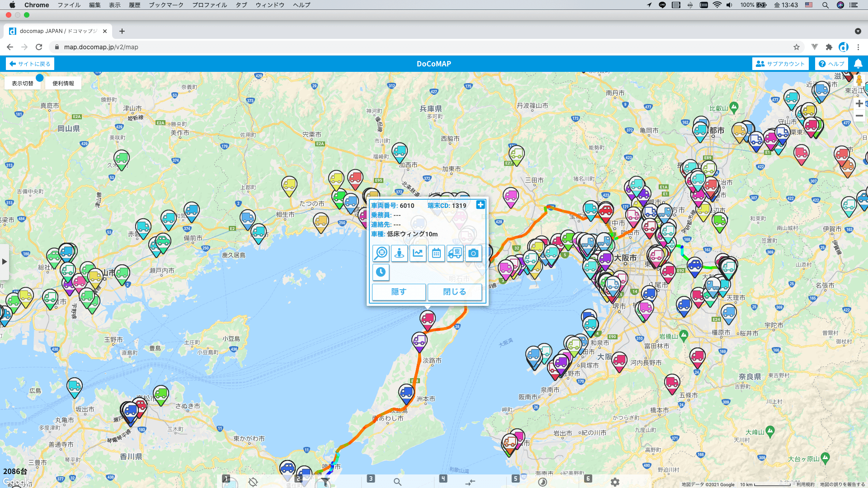Open the history clock tool in bottom bar
Screen dimensions: 868x488
click(542, 482)
